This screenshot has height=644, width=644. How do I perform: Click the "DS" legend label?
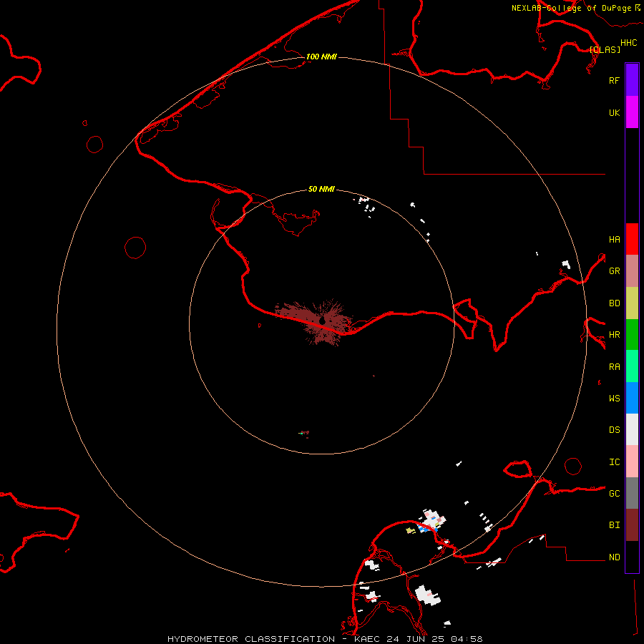[x=615, y=430]
